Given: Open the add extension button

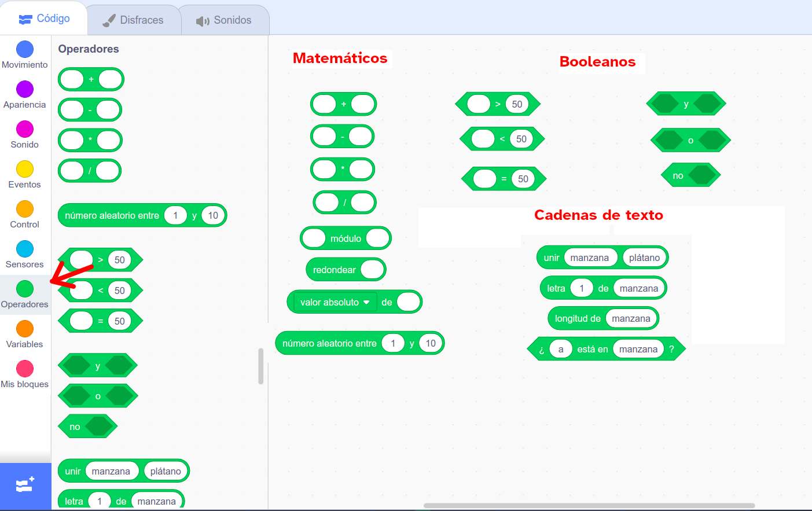Looking at the screenshot, I should (24, 486).
